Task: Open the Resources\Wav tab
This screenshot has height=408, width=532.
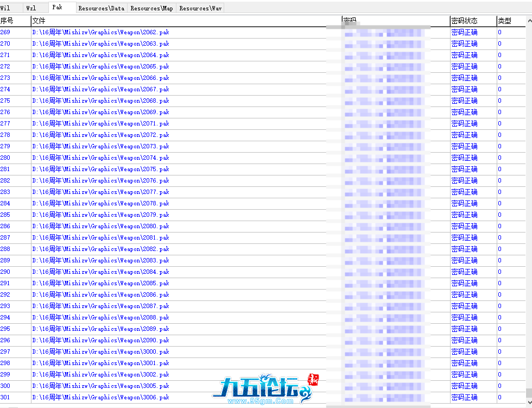Action: pos(200,8)
